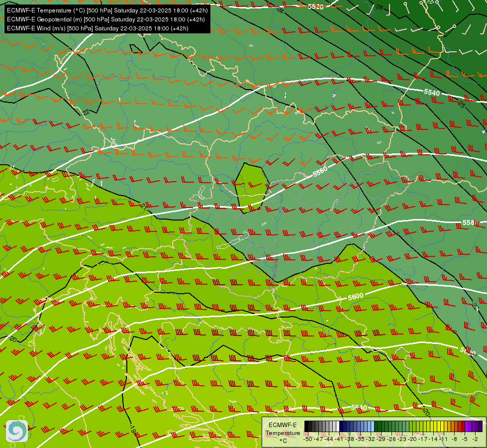Image resolution: width=487 pixels, height=448 pixels.
Task: Click the '24' isotherm label at the top
Action: coord(280,10)
